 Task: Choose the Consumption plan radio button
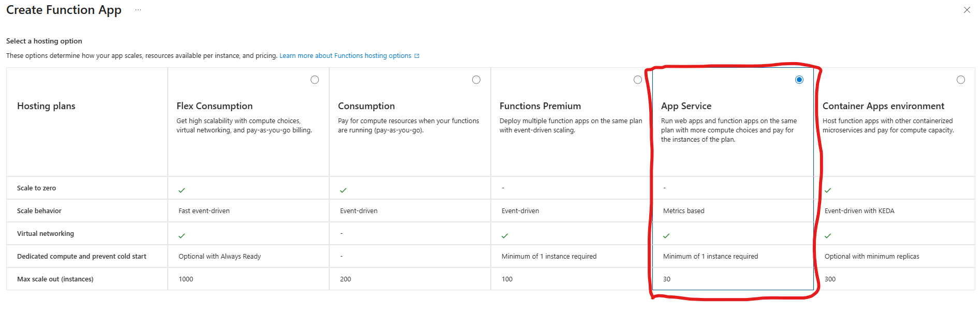coord(476,80)
